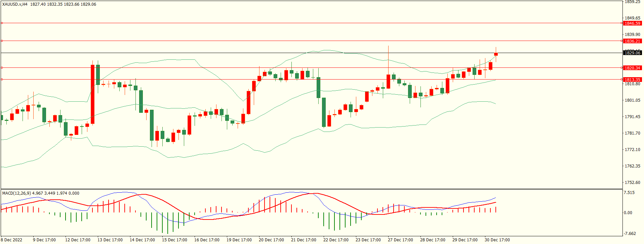Click left handle of 1813.35 horizontal line
This screenshot has height=244, width=644.
(2, 80)
